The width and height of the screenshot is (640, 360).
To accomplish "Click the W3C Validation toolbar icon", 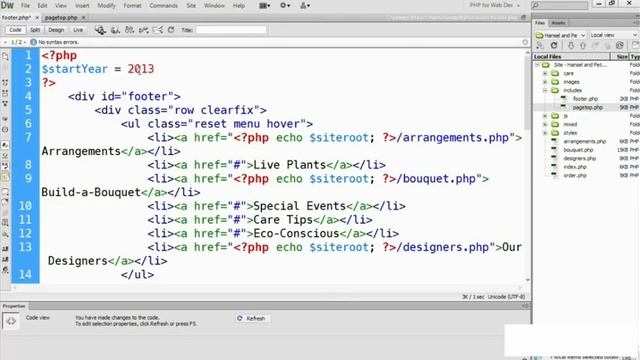I will [129, 30].
